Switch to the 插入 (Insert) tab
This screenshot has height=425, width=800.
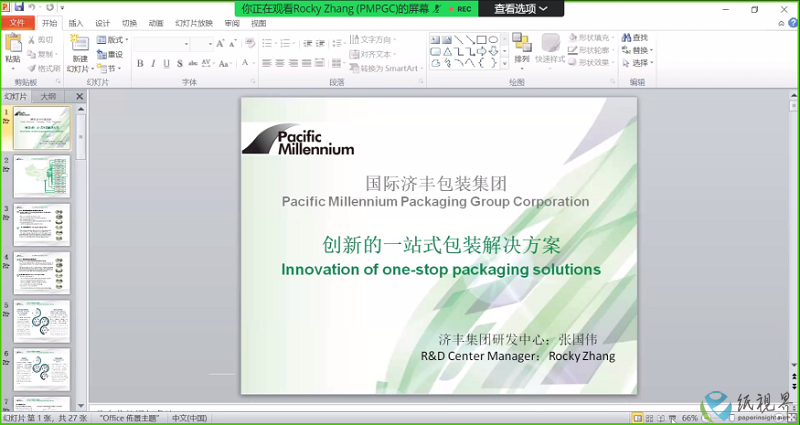[x=76, y=23]
